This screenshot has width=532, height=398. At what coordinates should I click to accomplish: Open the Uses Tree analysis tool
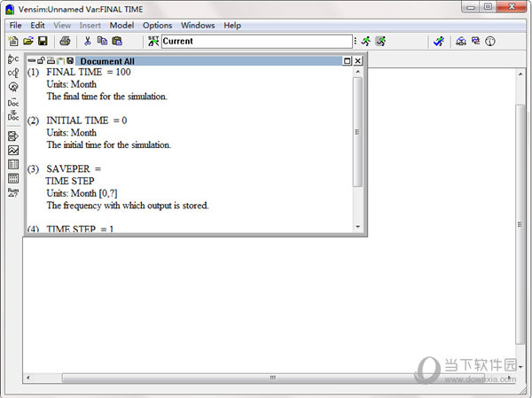13,73
